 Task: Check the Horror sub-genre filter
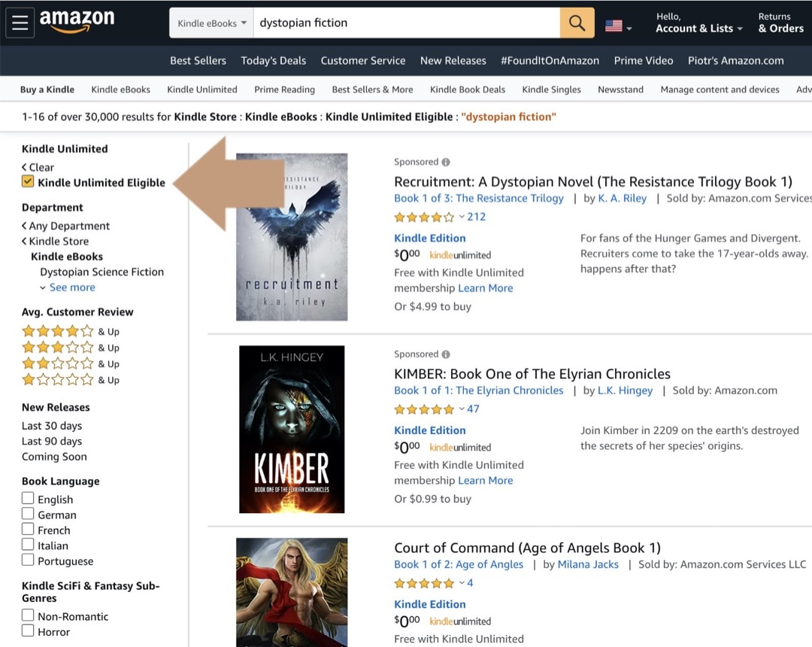click(x=27, y=631)
